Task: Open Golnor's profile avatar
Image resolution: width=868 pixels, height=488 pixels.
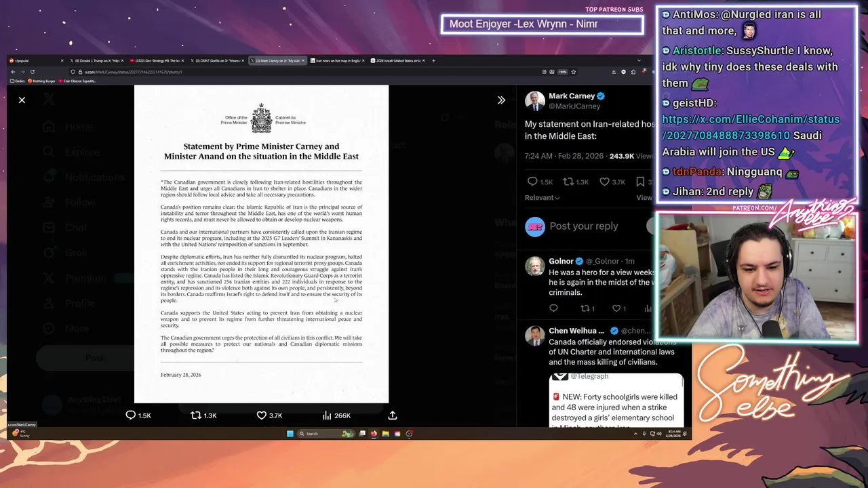Action: 534,266
